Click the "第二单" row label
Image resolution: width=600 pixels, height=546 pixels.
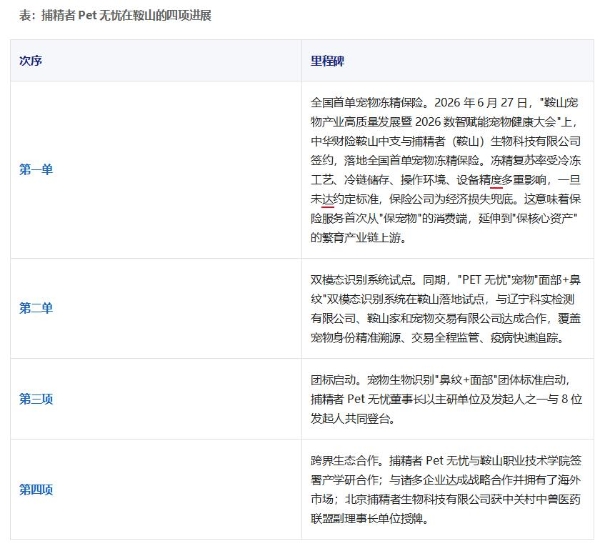coord(36,308)
